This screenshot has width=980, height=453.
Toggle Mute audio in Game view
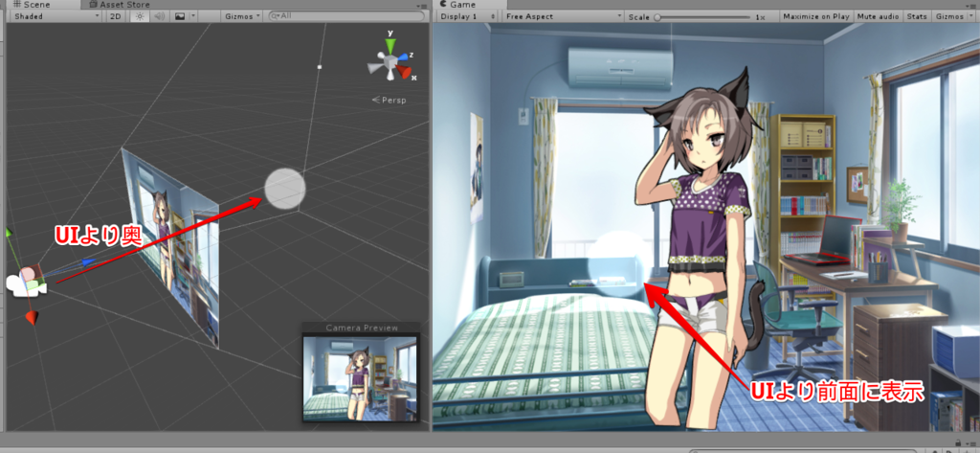[x=879, y=16]
